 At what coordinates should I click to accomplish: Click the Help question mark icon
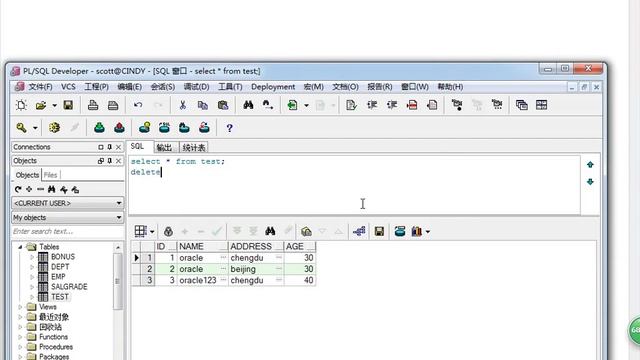coord(229,128)
